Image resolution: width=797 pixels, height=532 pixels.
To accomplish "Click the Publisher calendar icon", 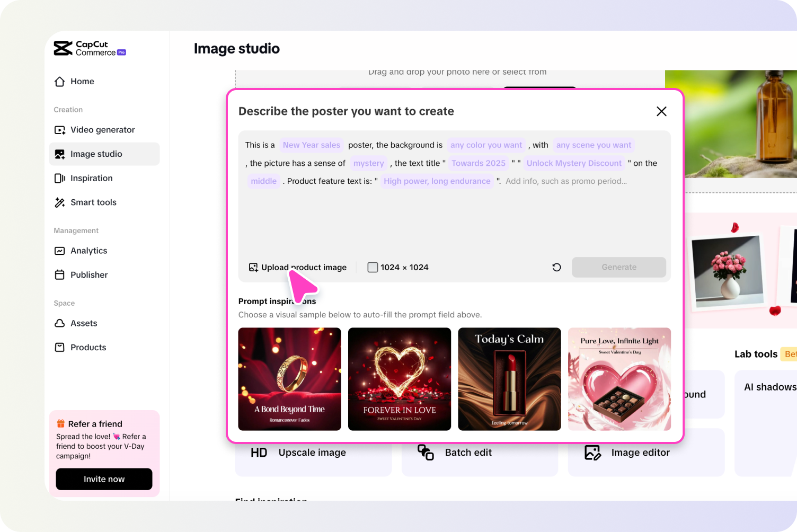I will click(60, 275).
